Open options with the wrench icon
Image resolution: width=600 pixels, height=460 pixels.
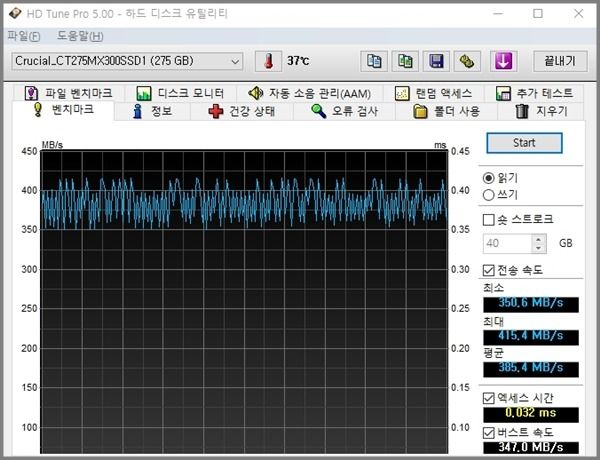click(467, 61)
